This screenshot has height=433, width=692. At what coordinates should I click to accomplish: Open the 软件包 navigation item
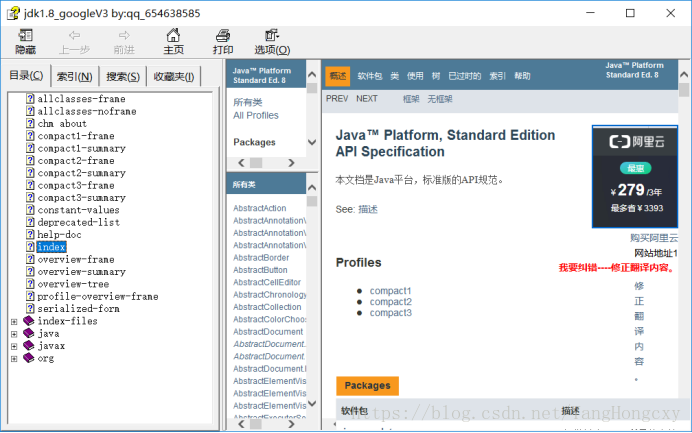tap(369, 76)
